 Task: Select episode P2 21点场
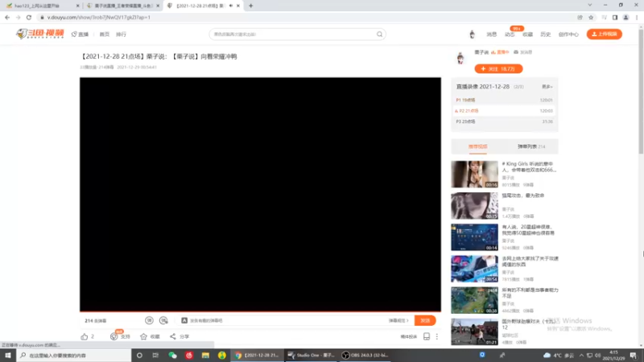[504, 111]
